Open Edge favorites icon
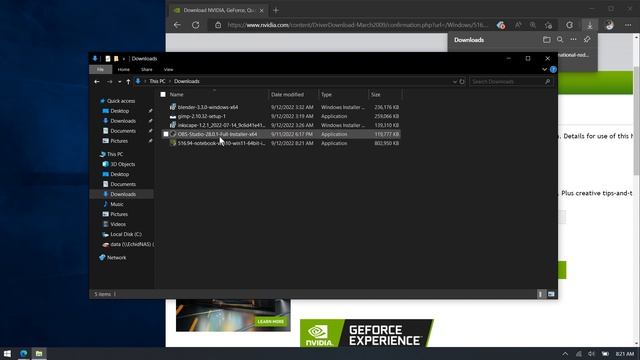Image resolution: width=640 pixels, height=360 pixels. (x=549, y=25)
